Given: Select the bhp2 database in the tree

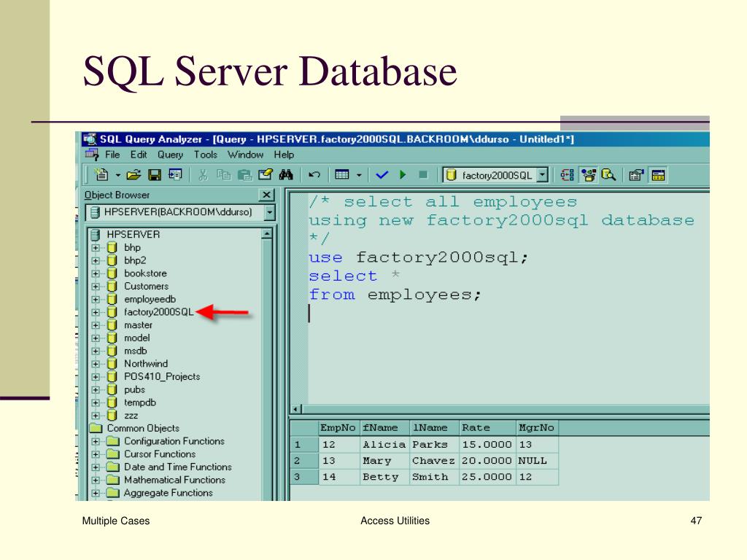Looking at the screenshot, I should [x=135, y=260].
